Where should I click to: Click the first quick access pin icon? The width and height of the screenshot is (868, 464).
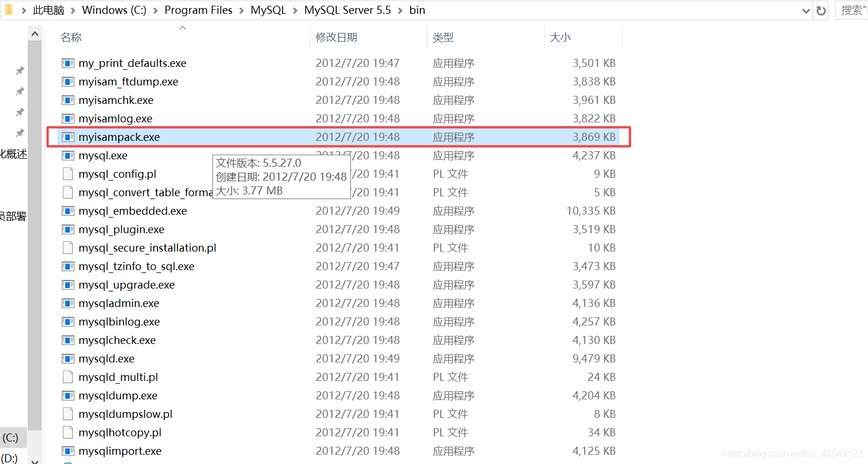[x=20, y=70]
